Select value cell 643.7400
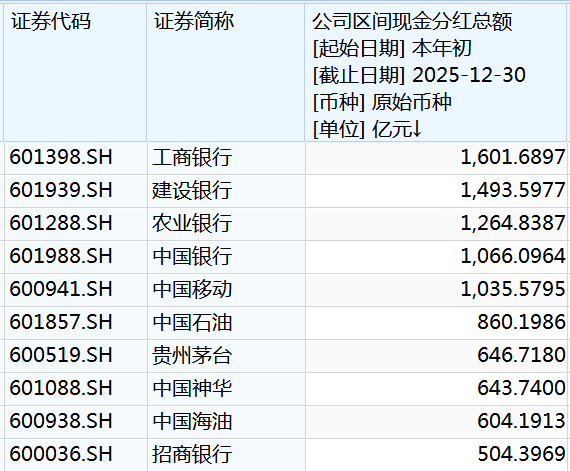The image size is (570, 471). pyautogui.click(x=436, y=389)
